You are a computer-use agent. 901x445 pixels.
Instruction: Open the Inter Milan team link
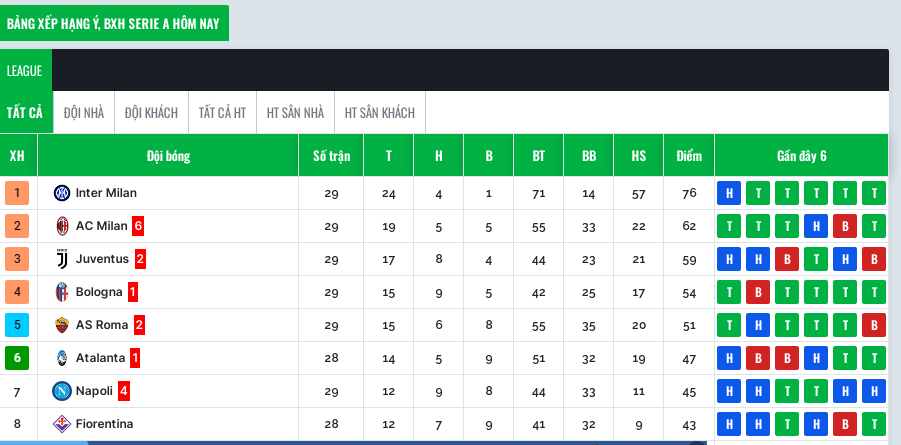[106, 193]
